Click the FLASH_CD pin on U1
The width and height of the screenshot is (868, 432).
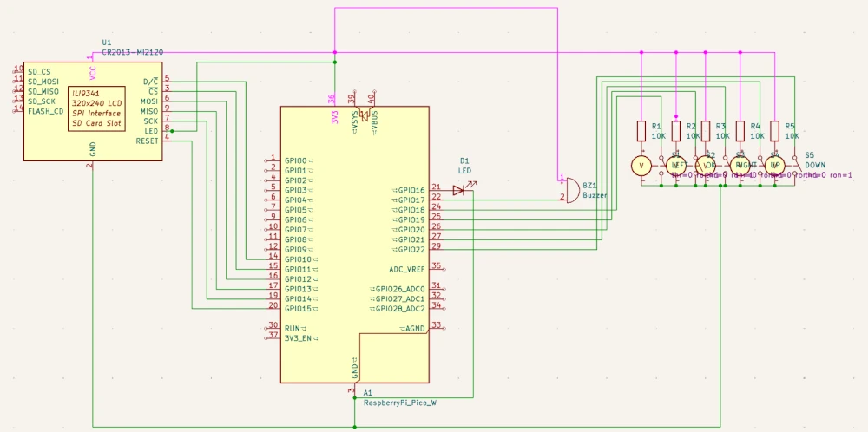(x=45, y=111)
